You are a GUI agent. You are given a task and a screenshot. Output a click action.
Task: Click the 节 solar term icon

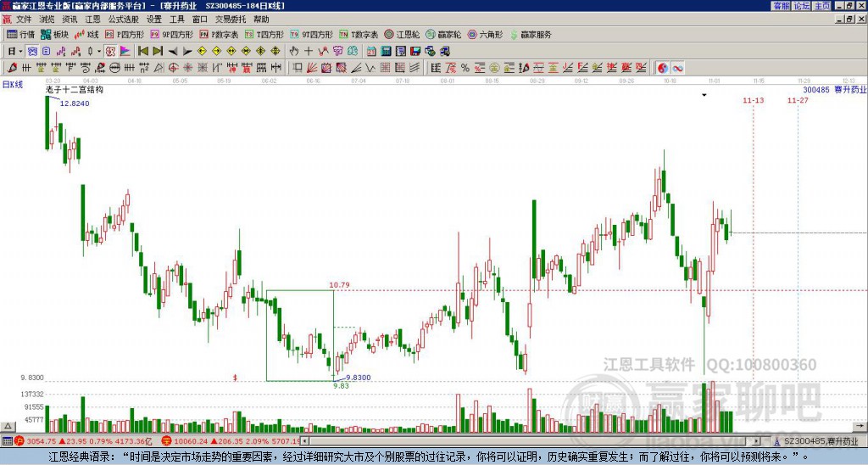coord(337,52)
